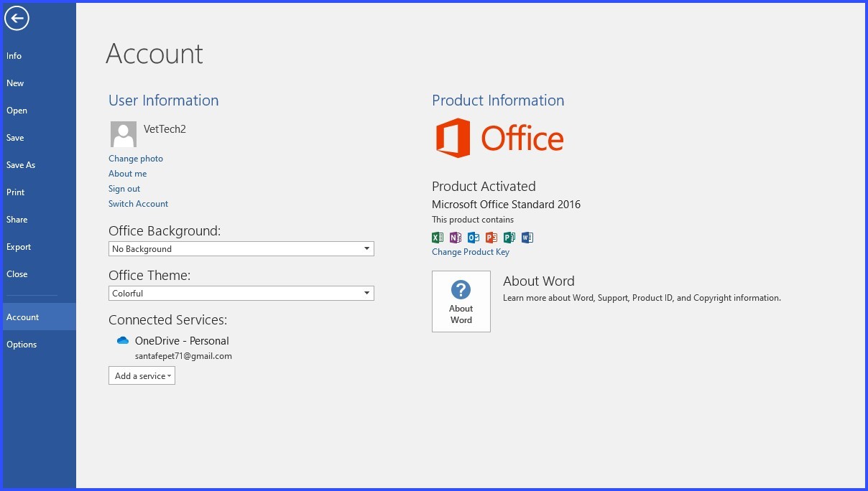This screenshot has height=491, width=868.
Task: Click the Word product icon
Action: [527, 238]
